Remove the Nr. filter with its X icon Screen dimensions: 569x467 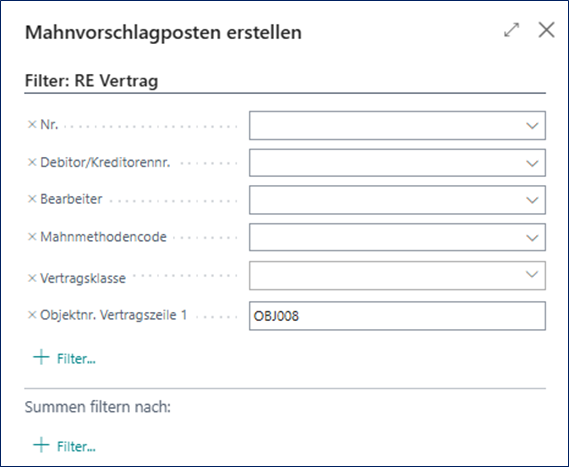click(32, 124)
